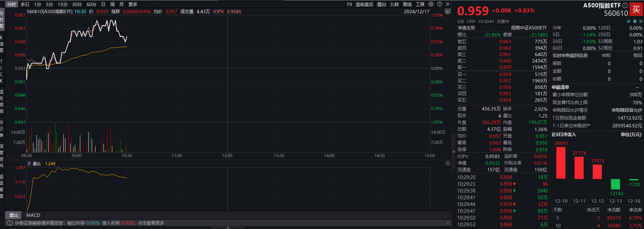
Task: Click the 涨停 limit-up price 1.048
Action: tap(495, 150)
